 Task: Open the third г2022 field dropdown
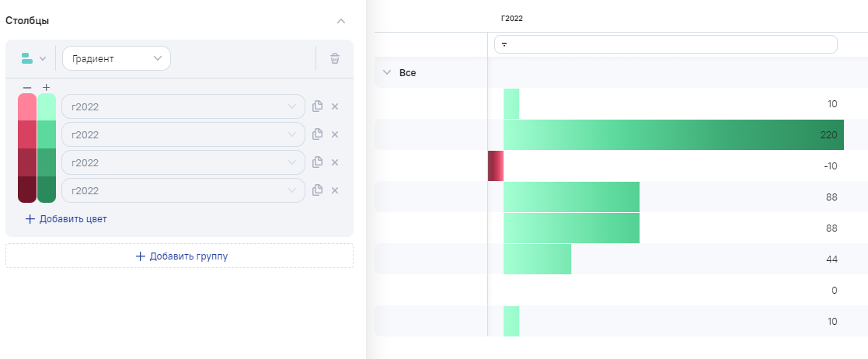183,162
